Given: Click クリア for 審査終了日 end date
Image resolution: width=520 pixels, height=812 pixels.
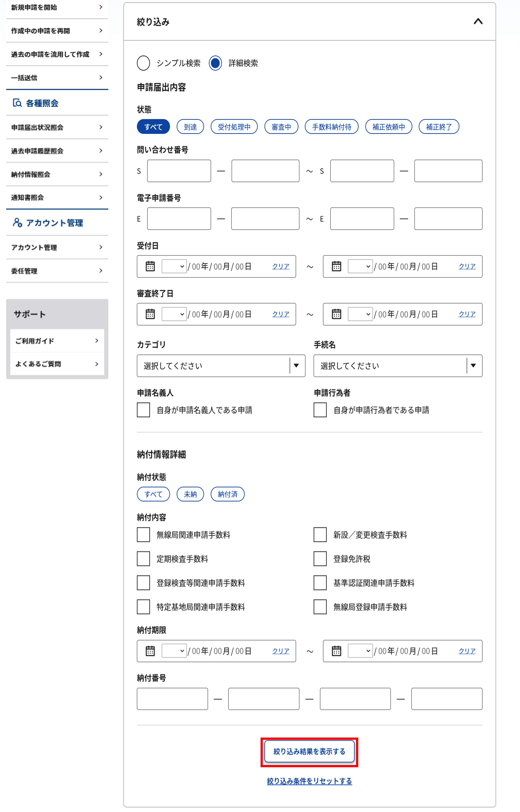Looking at the screenshot, I should pos(467,314).
